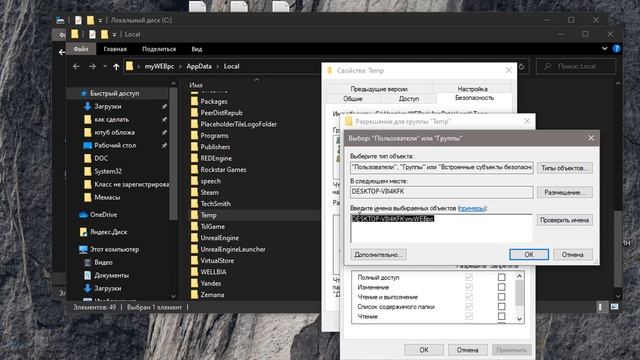This screenshot has height=360, width=640.
Task: Click Дополнительно button
Action: [x=378, y=255]
